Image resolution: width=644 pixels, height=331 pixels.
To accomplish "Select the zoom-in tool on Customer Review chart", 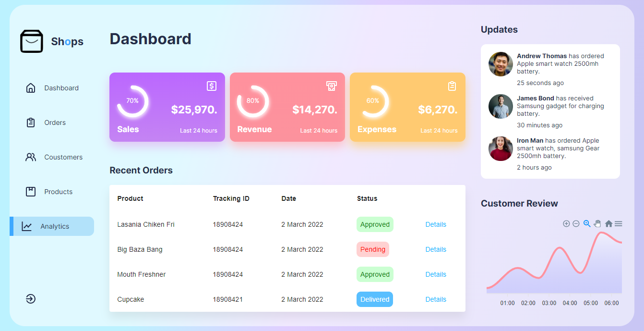I will 566,223.
